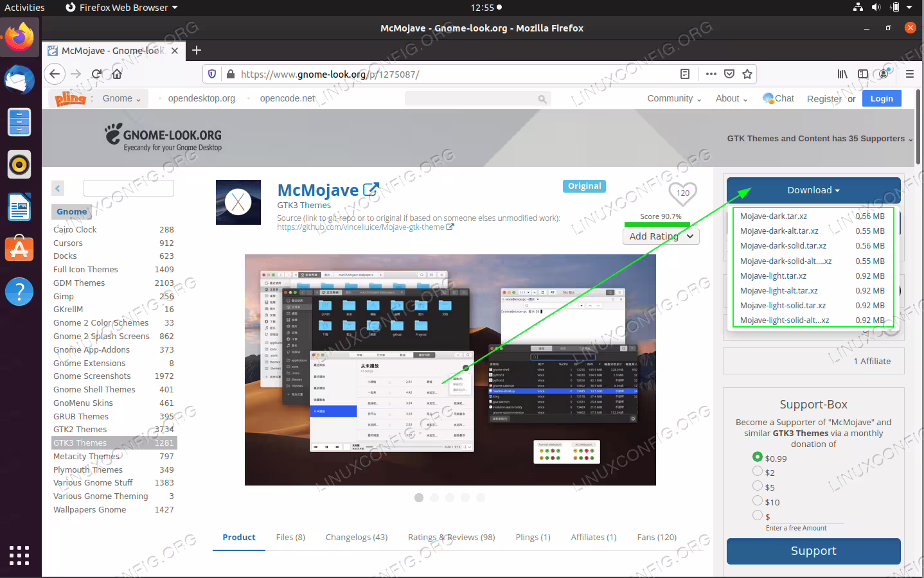Open the Firefox library
Screen dimensions: 924x578
pyautogui.click(x=842, y=74)
